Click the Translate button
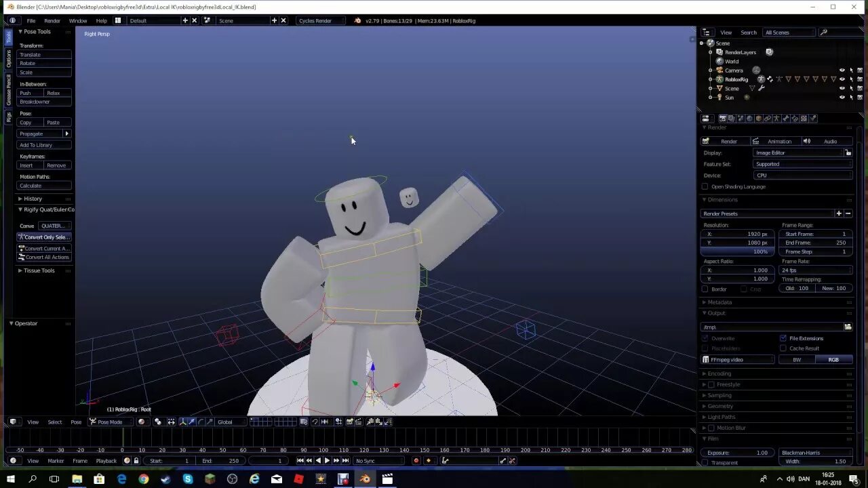868x488 pixels. [44, 54]
